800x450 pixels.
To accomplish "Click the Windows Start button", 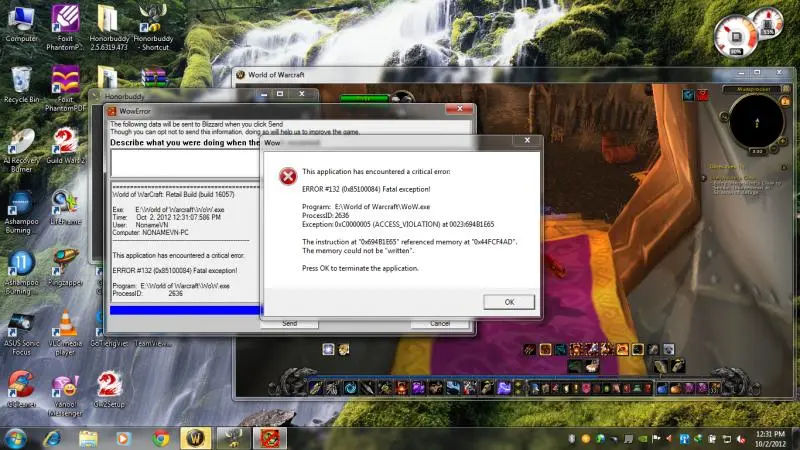I will (16, 438).
